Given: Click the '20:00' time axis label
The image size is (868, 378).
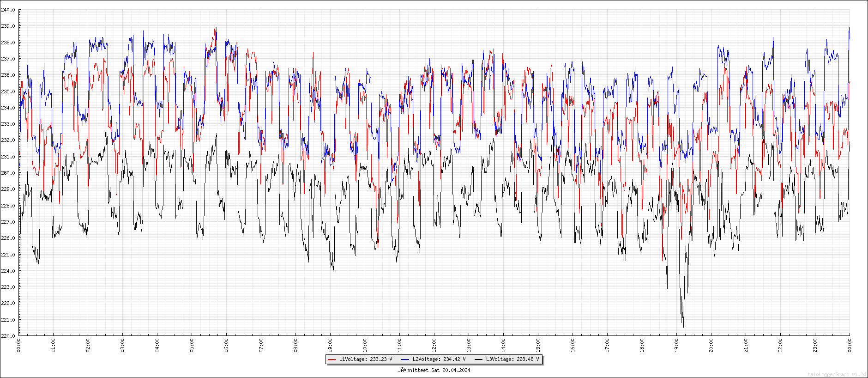Looking at the screenshot, I should [711, 345].
